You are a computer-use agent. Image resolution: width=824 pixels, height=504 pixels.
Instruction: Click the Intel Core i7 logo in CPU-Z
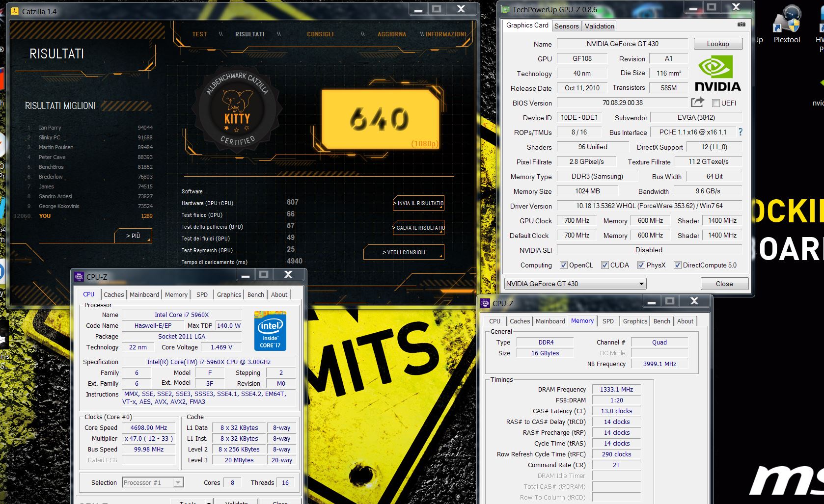pyautogui.click(x=270, y=330)
